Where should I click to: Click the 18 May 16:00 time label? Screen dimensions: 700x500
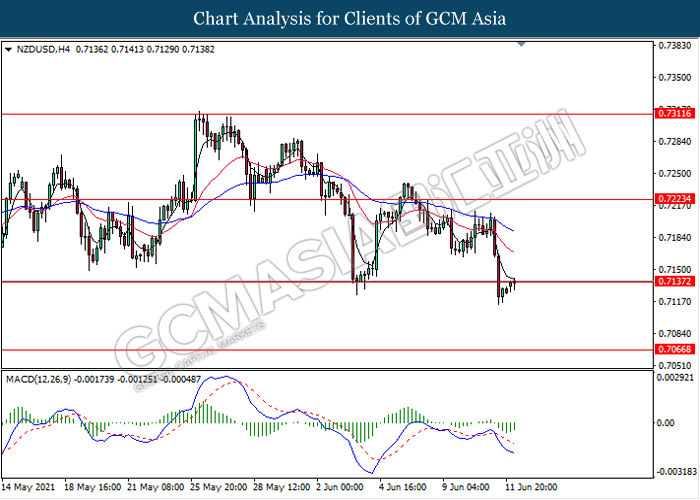(92, 487)
